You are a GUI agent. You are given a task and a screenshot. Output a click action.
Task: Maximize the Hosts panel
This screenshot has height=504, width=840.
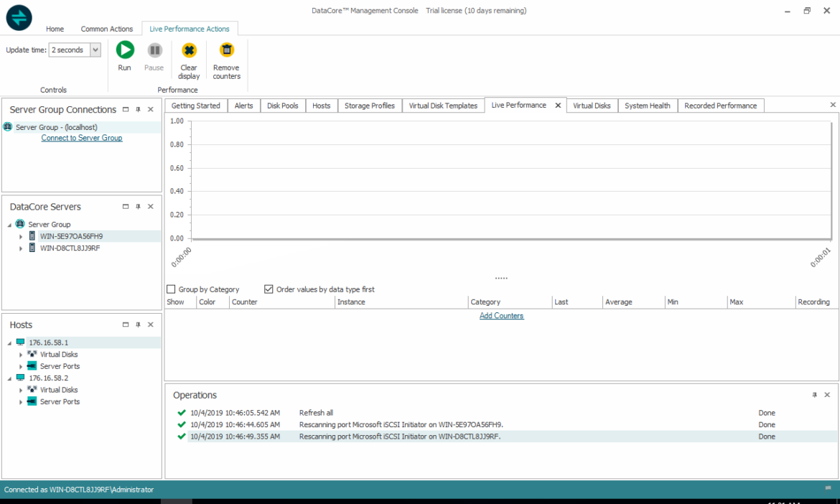(x=126, y=325)
